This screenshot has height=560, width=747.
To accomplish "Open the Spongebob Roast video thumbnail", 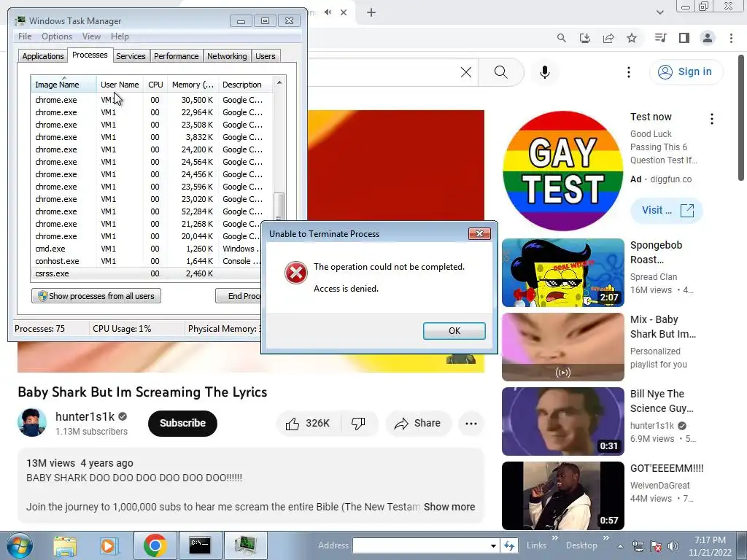I will pos(562,273).
